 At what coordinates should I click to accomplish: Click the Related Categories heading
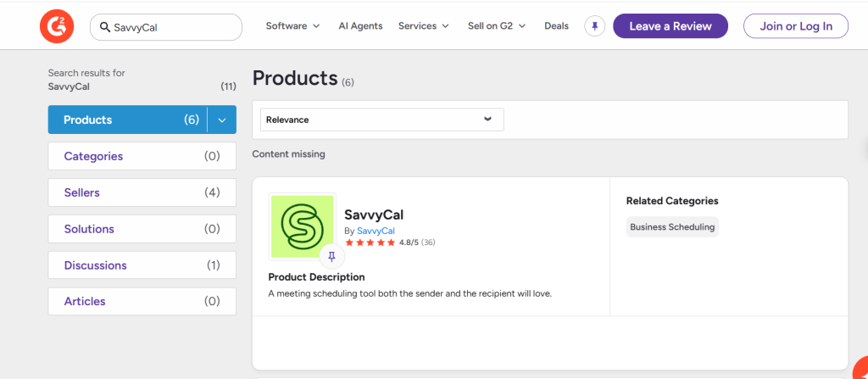[672, 201]
